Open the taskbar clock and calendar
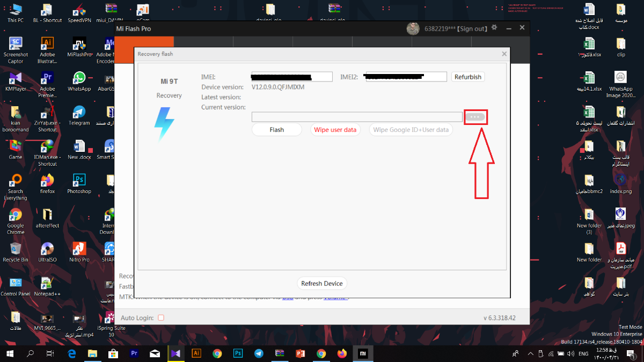 606,353
